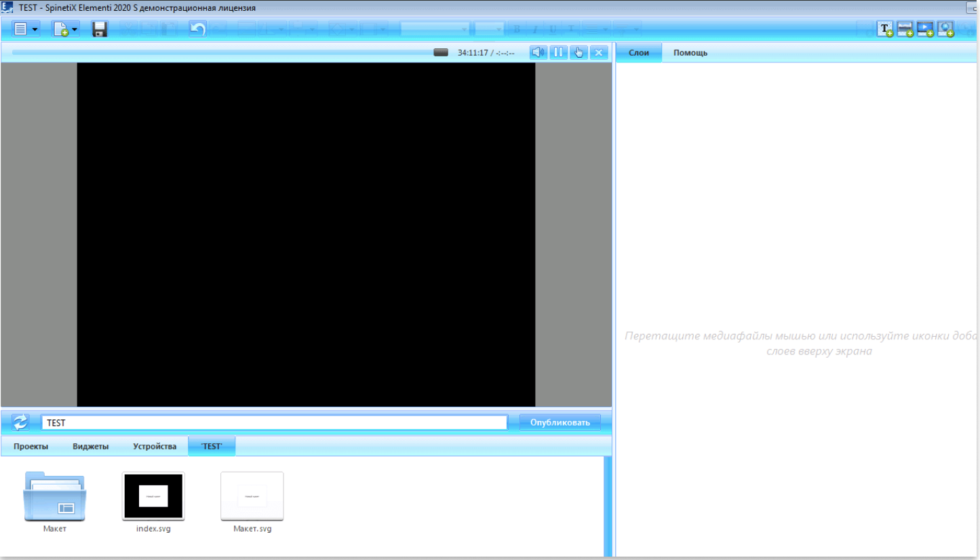The height and width of the screenshot is (560, 980).
Task: Add a layer using the play-screen plus icon
Action: click(x=925, y=29)
